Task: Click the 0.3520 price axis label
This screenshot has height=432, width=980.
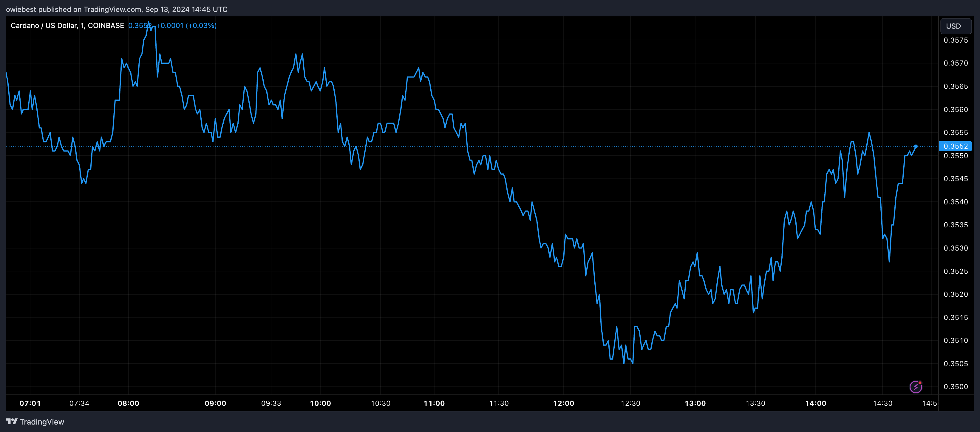Action: click(956, 294)
